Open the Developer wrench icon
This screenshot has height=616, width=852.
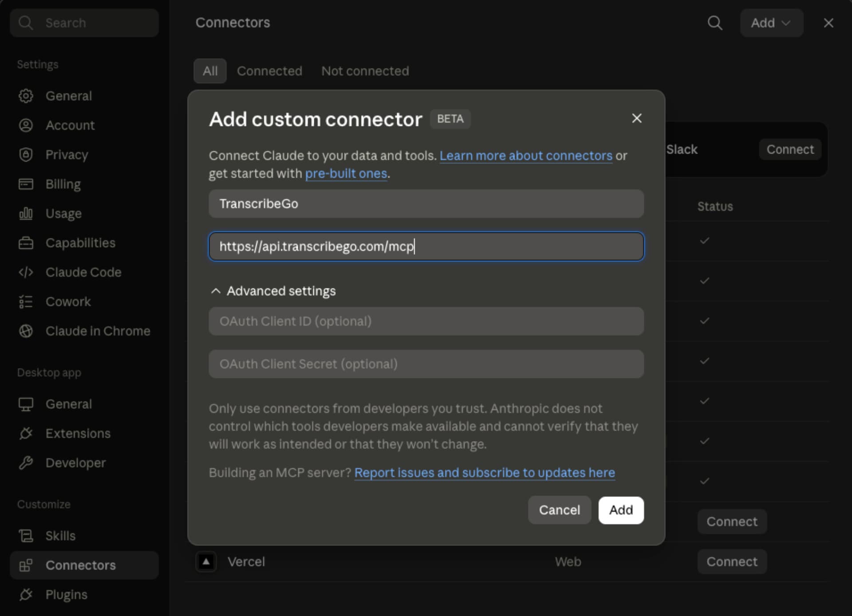(26, 463)
